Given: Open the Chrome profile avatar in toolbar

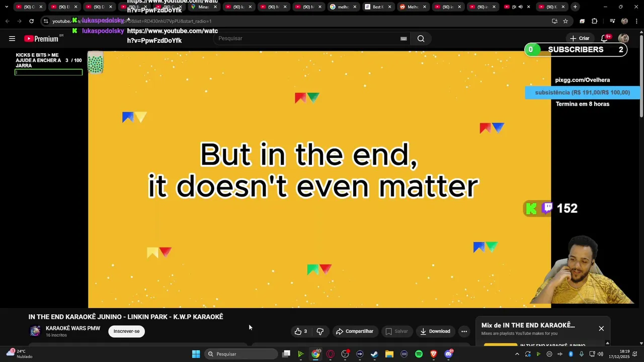Looking at the screenshot, I should (x=624, y=21).
